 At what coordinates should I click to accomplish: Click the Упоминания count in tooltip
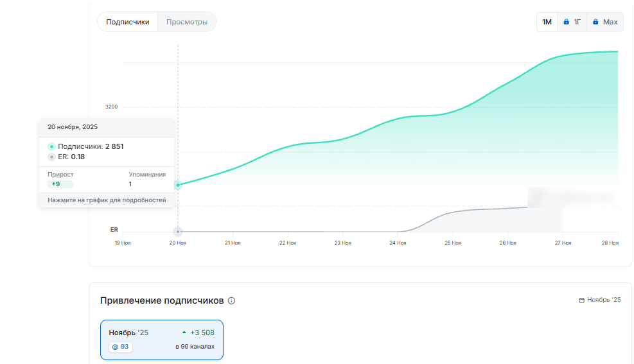point(130,184)
